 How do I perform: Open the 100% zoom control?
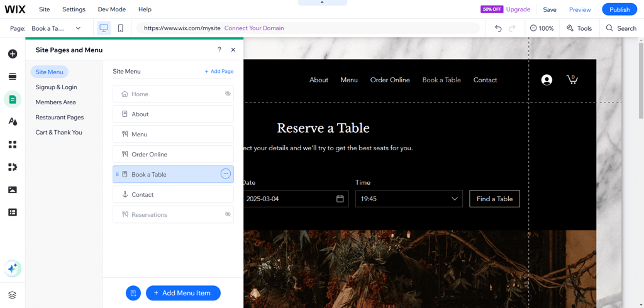(541, 28)
